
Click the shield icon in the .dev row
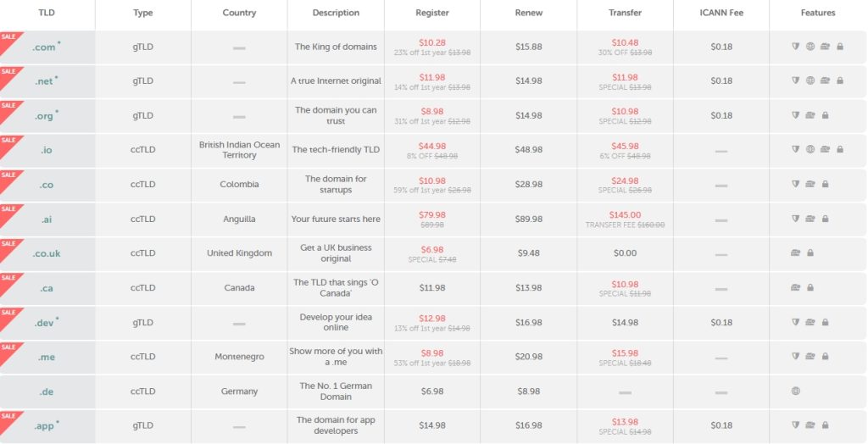pos(796,322)
